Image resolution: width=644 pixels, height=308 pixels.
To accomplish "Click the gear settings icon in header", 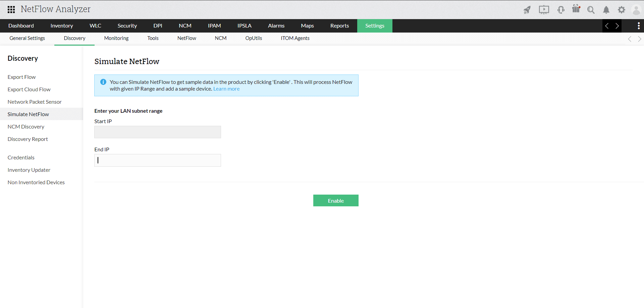I will point(622,10).
